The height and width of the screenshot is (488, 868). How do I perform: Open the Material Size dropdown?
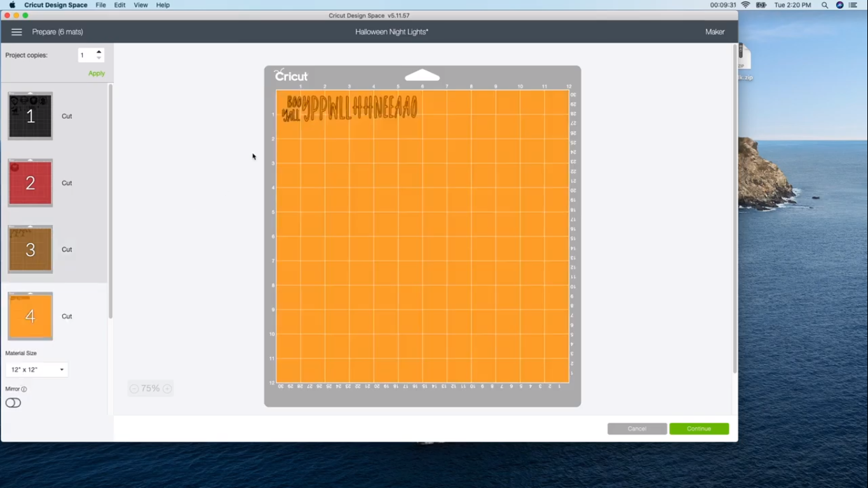36,369
